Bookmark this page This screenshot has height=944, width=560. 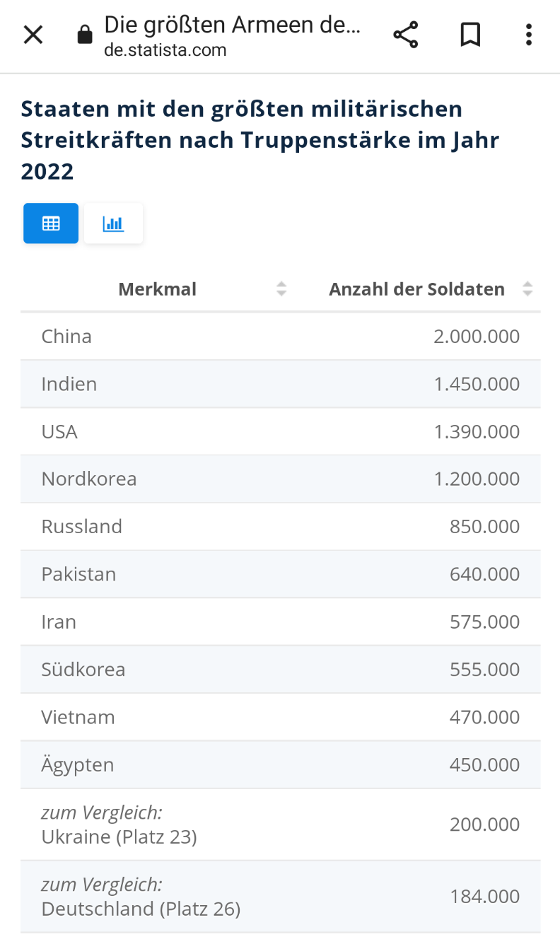[470, 35]
